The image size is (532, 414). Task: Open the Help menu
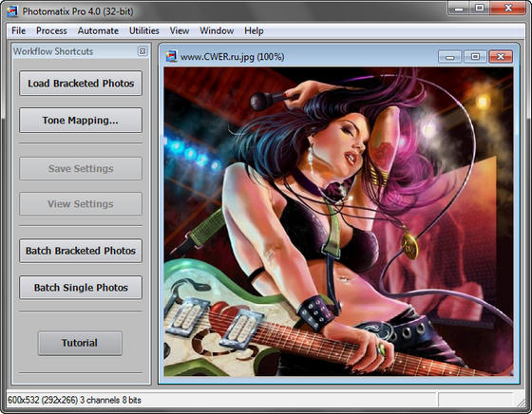click(x=254, y=30)
